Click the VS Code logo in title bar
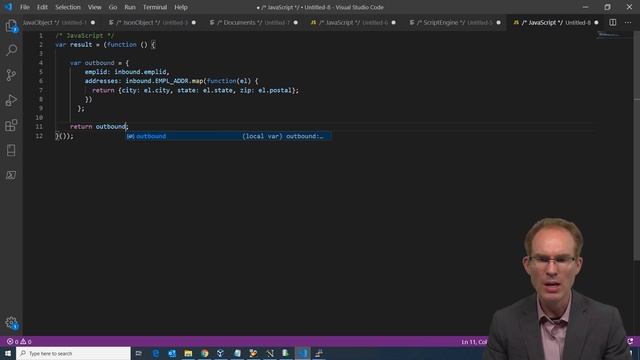The width and height of the screenshot is (640, 360). [8, 7]
